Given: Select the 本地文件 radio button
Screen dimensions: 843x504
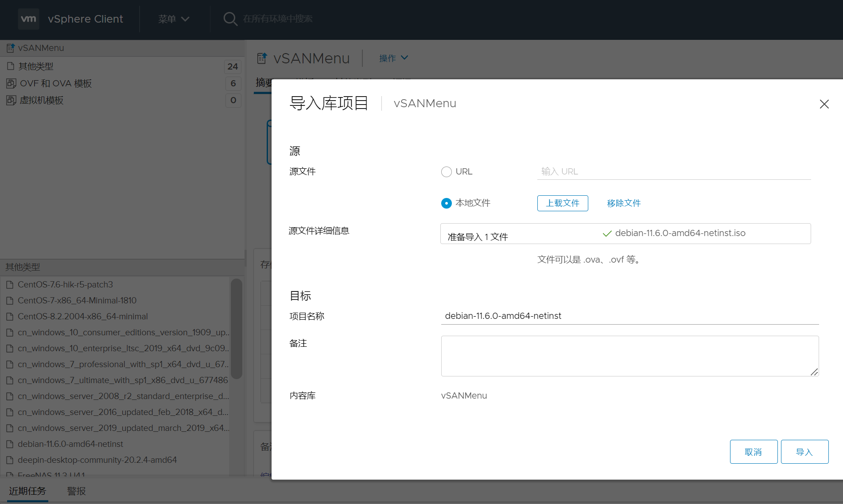Looking at the screenshot, I should [x=446, y=203].
